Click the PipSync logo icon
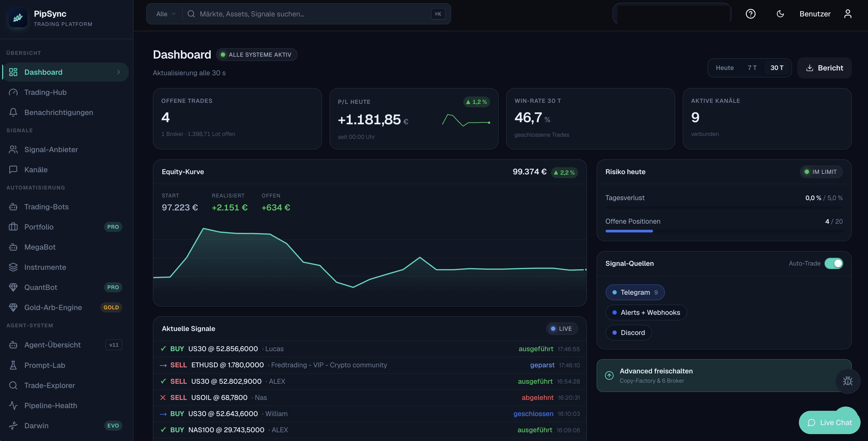 pos(18,18)
